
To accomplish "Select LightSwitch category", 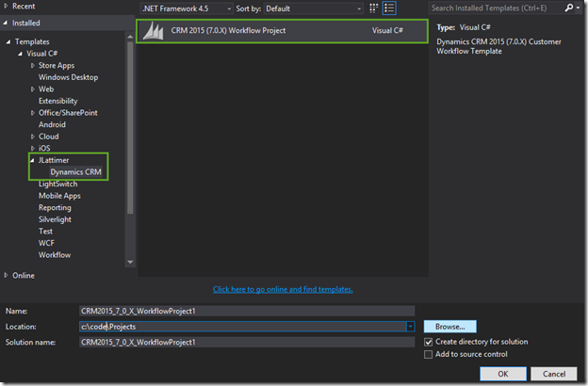I will tap(58, 184).
